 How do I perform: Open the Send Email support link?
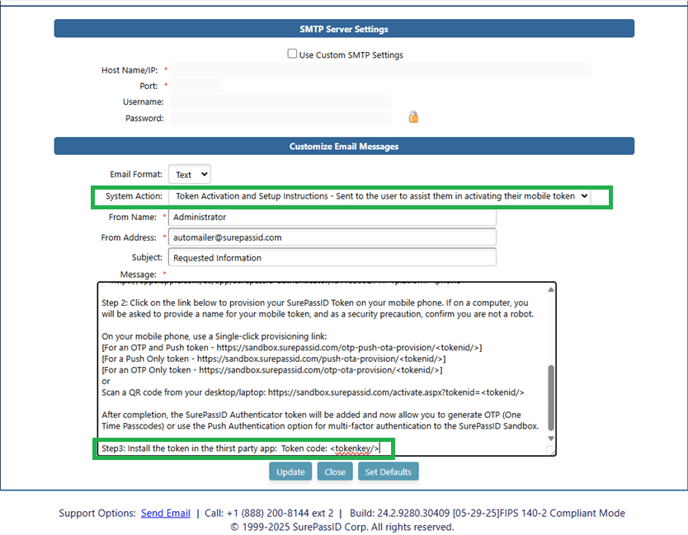tap(165, 513)
